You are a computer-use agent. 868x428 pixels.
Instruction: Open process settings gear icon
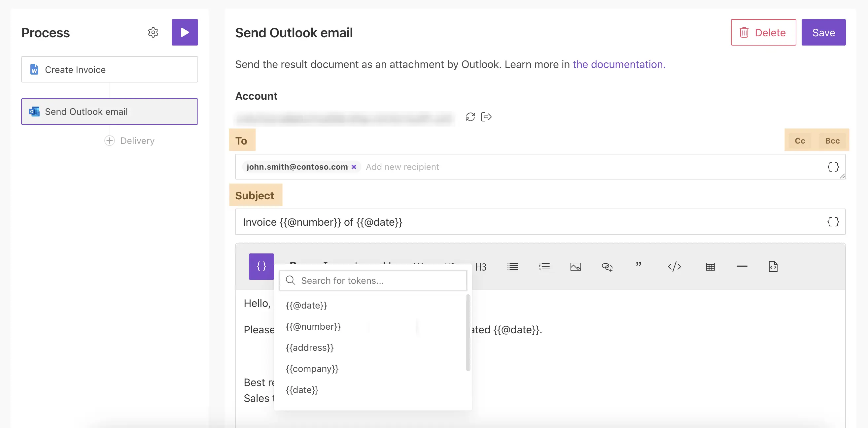point(153,32)
